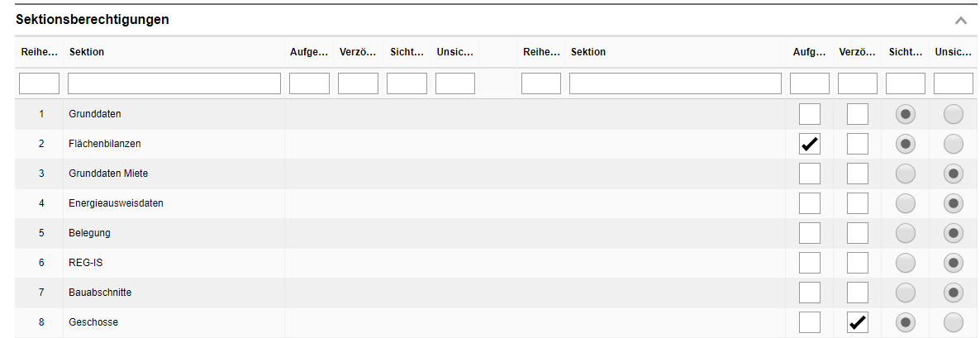Click the left Sicht column header

pyautogui.click(x=406, y=52)
